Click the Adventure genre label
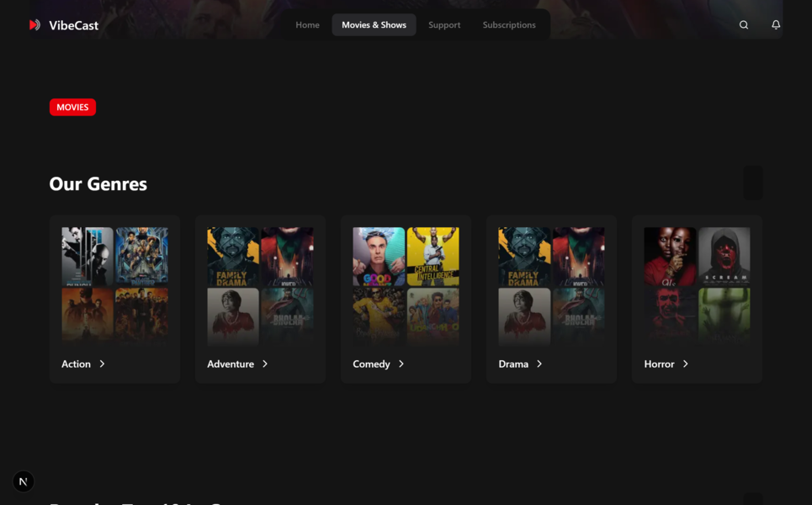This screenshot has width=812, height=505. pos(231,364)
